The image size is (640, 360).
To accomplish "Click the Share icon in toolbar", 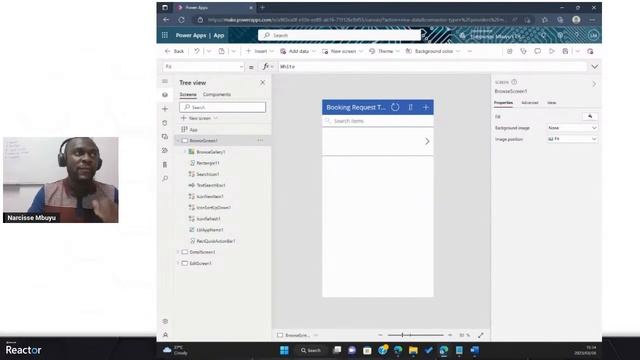I will click(x=509, y=51).
